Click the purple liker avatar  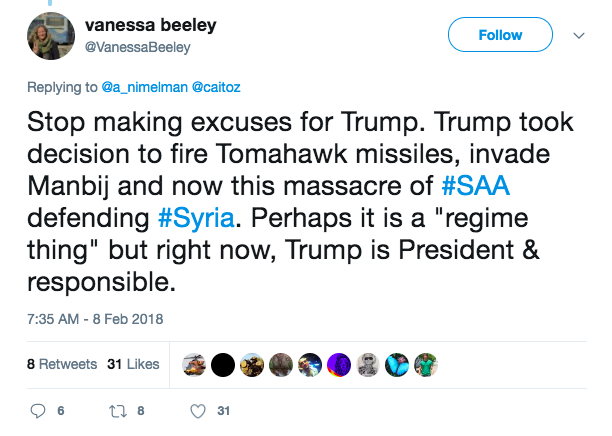(339, 365)
